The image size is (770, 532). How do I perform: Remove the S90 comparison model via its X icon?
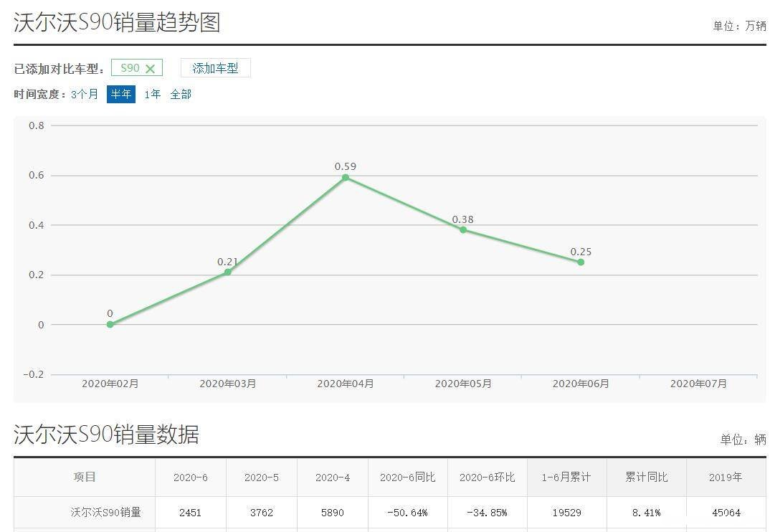[x=151, y=69]
